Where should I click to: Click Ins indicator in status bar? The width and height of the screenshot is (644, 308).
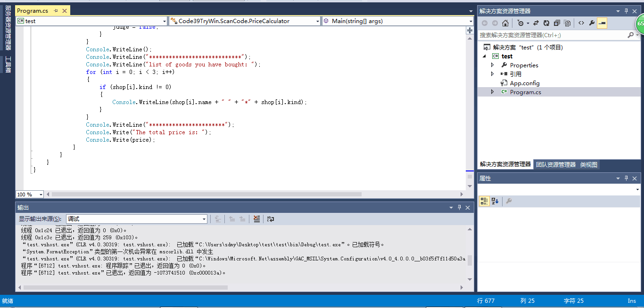[632, 300]
